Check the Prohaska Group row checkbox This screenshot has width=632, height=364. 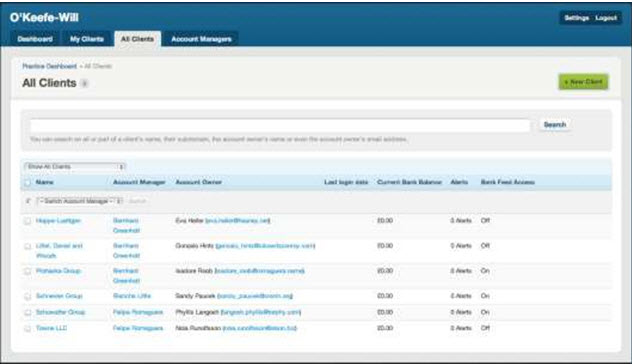click(27, 271)
